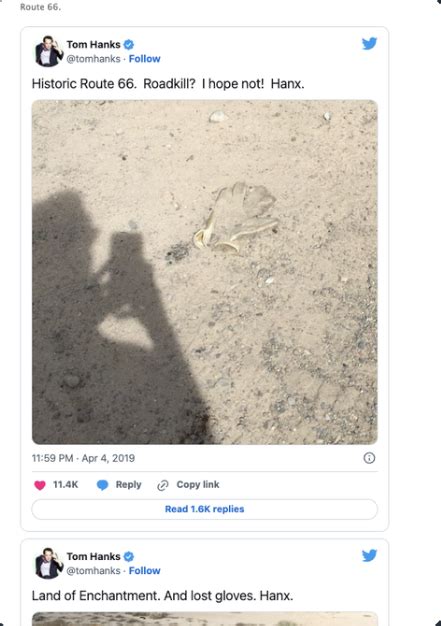Open Read 1.6K replies button
The width and height of the screenshot is (441, 626).
[x=204, y=509]
